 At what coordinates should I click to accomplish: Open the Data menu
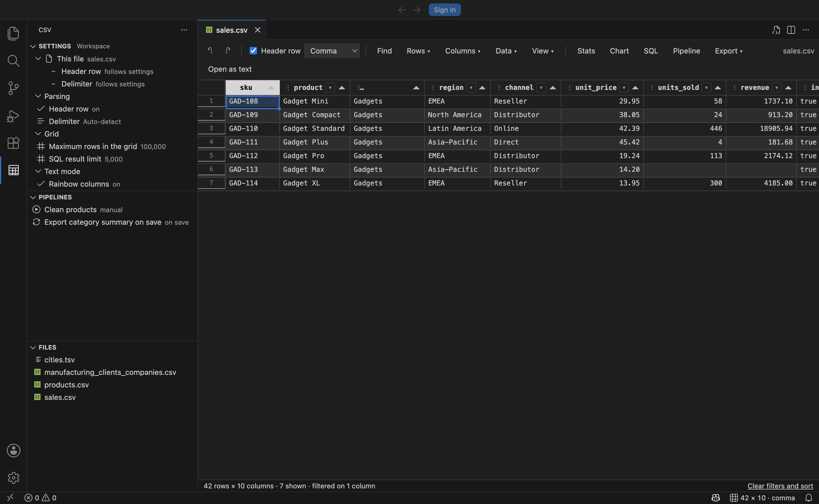tap(506, 51)
